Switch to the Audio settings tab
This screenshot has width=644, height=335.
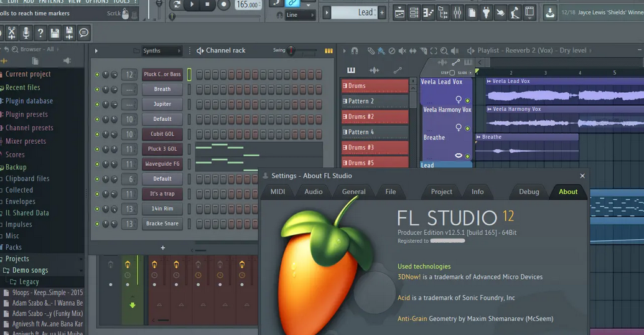(x=314, y=192)
